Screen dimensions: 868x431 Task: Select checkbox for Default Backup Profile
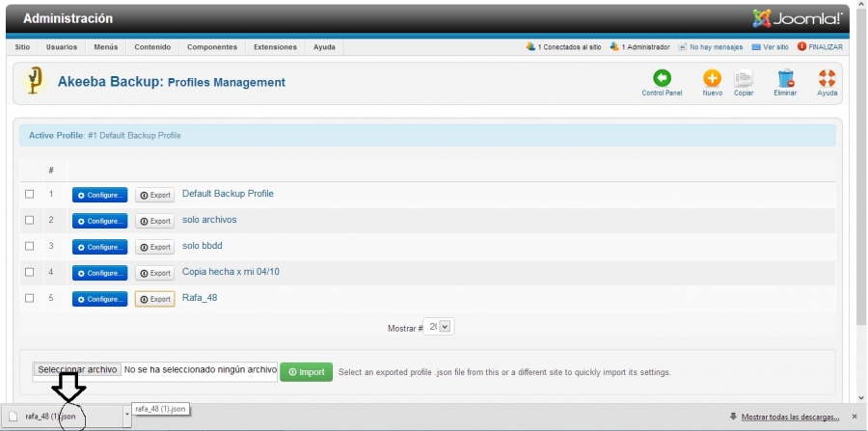29,194
